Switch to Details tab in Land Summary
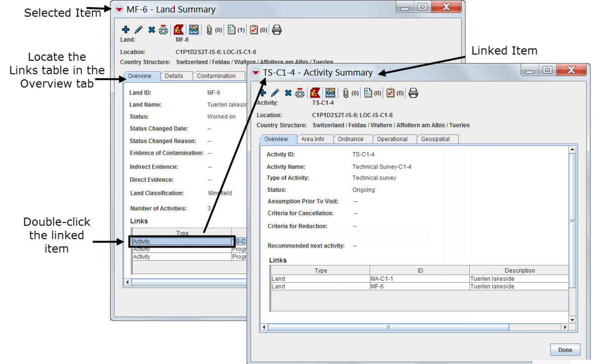 coord(174,76)
